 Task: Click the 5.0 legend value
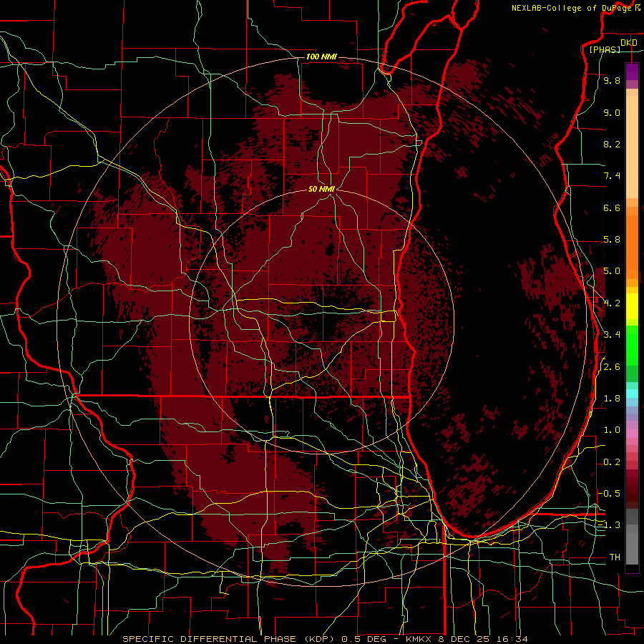point(612,271)
